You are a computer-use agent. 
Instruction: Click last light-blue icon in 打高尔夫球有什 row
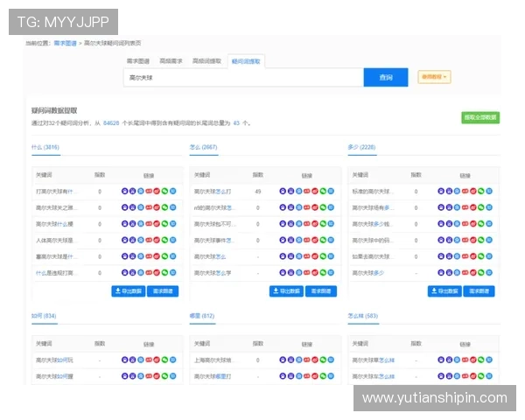coord(172,192)
